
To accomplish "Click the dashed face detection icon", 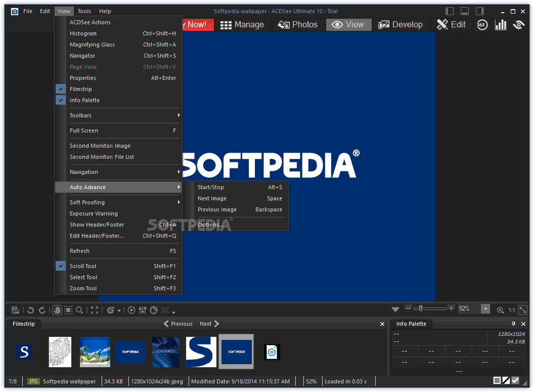I will pos(165,310).
